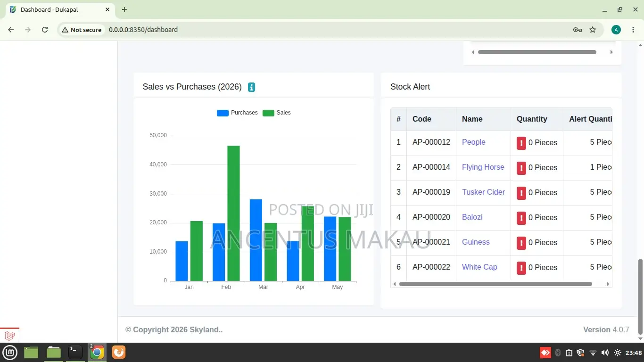
Task: Toggle the Purchases legend swatch
Action: 223,113
